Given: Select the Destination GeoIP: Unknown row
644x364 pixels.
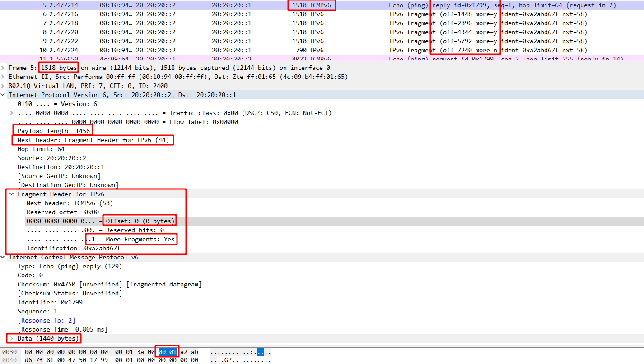Looking at the screenshot, I should pyautogui.click(x=68, y=185).
